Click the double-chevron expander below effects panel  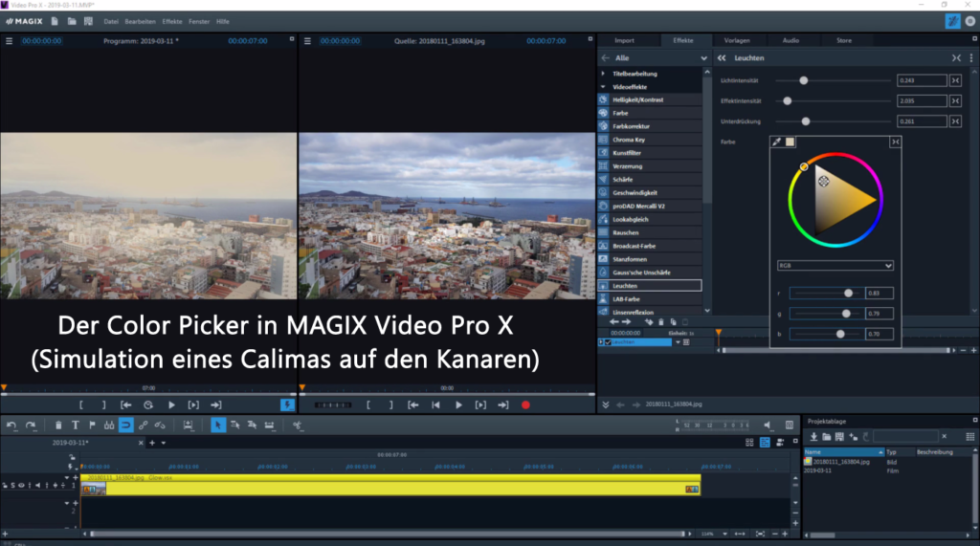(606, 404)
